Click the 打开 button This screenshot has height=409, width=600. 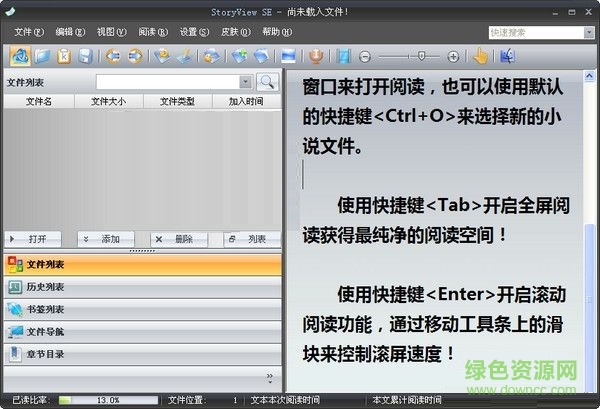tap(37, 239)
